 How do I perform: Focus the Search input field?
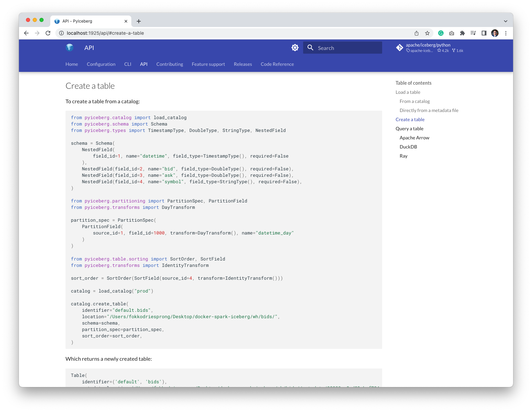pos(343,48)
